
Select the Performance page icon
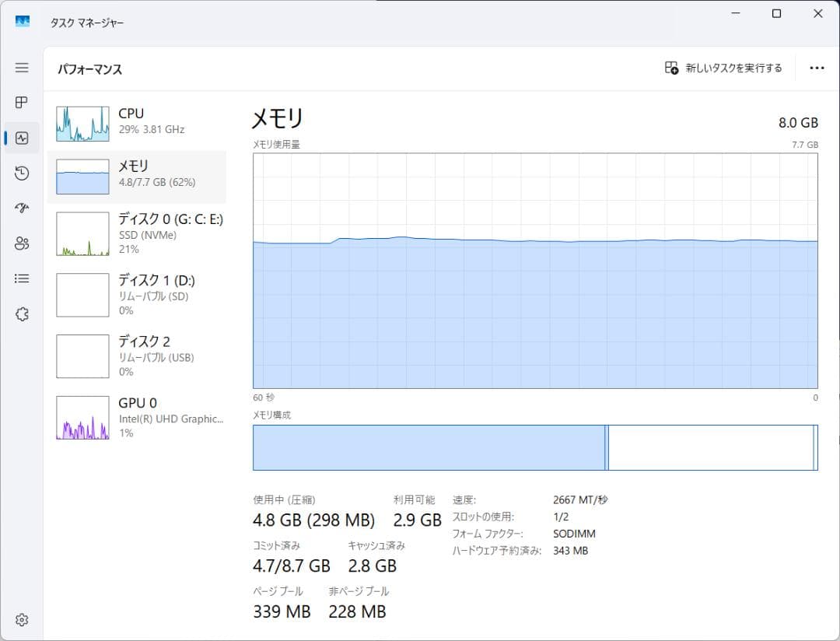pyautogui.click(x=21, y=138)
